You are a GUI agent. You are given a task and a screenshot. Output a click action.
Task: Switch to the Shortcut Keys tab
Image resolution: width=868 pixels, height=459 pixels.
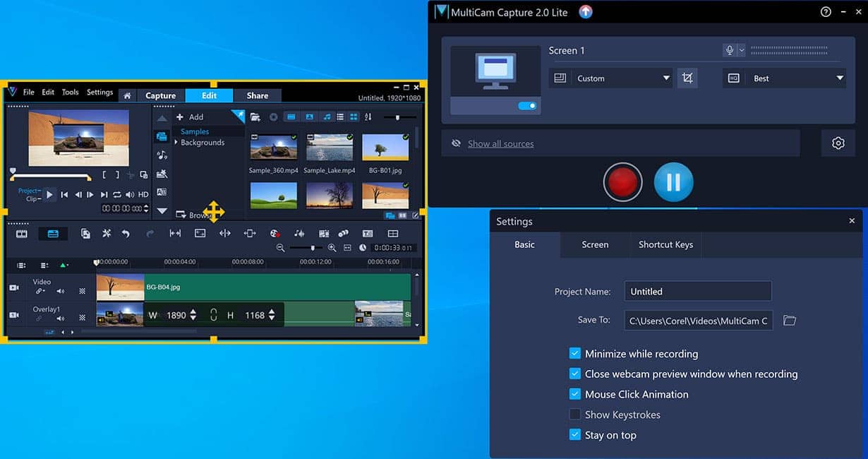point(665,245)
